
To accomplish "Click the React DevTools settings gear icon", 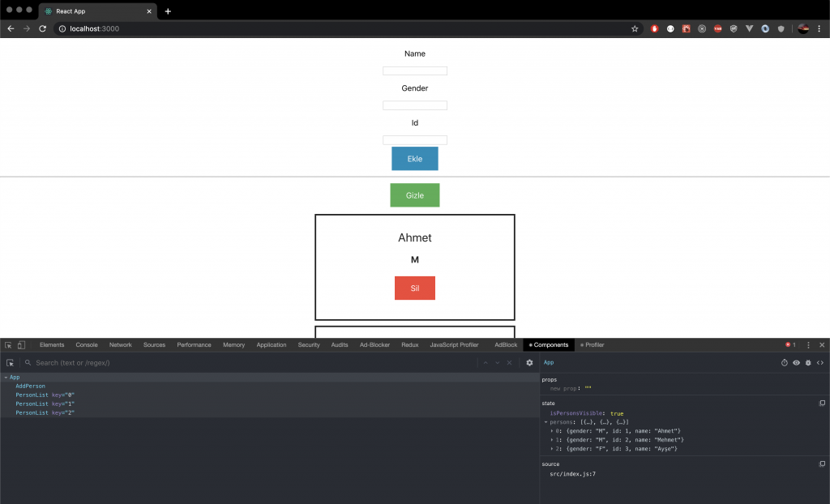I will (529, 363).
